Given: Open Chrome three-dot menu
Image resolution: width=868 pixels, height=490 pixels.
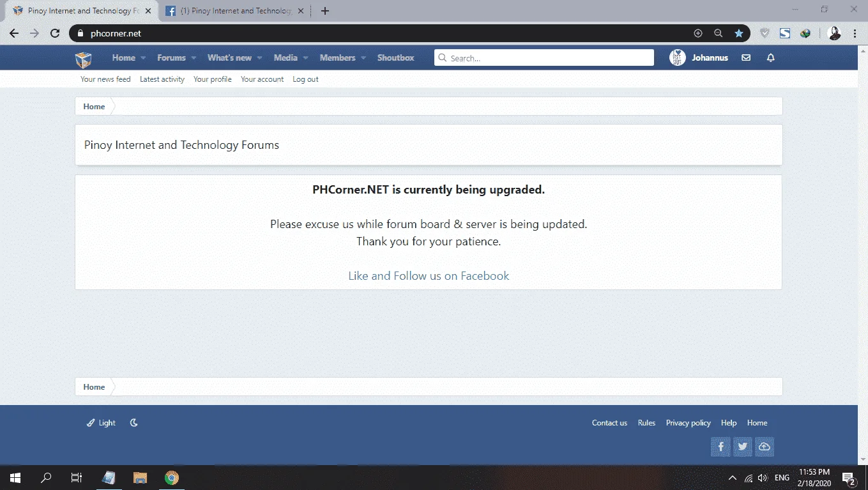Looking at the screenshot, I should [x=855, y=33].
